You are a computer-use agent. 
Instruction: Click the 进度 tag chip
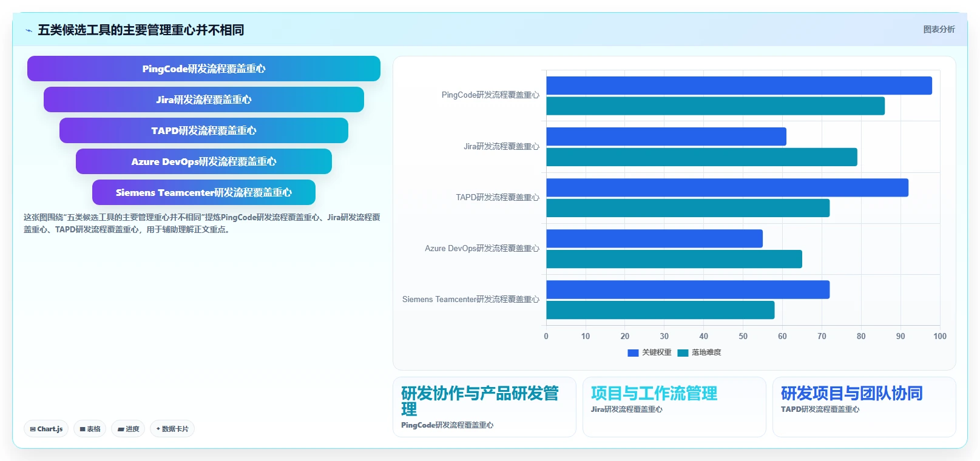tap(128, 429)
